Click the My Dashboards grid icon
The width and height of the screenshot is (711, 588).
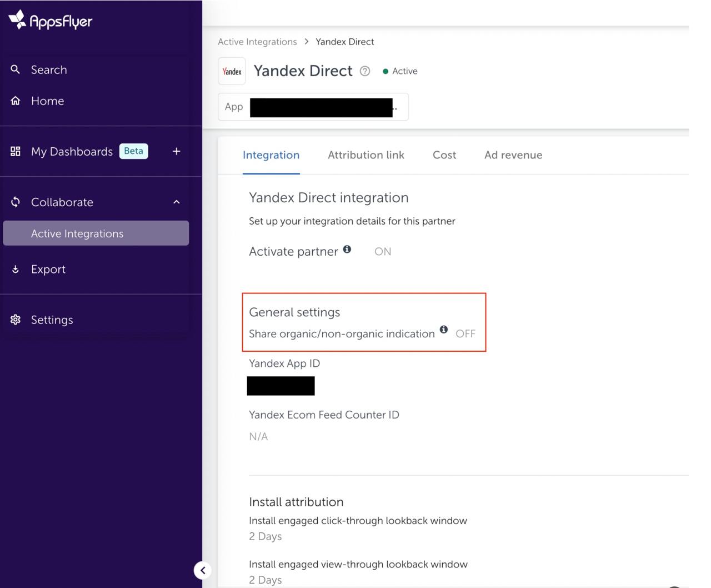(x=16, y=151)
